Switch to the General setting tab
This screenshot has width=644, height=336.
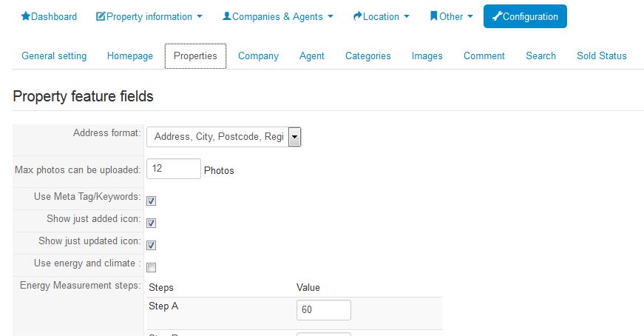tap(54, 56)
